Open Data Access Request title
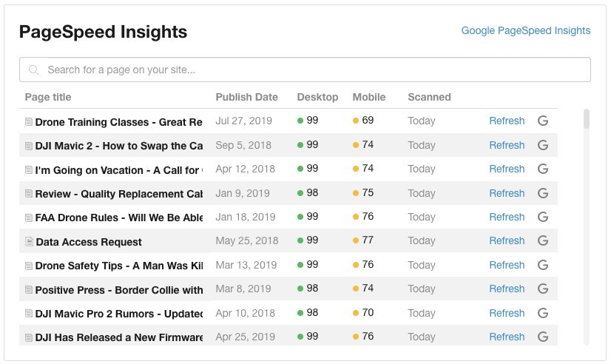Viewport: 611px width, 364px height. point(89,242)
